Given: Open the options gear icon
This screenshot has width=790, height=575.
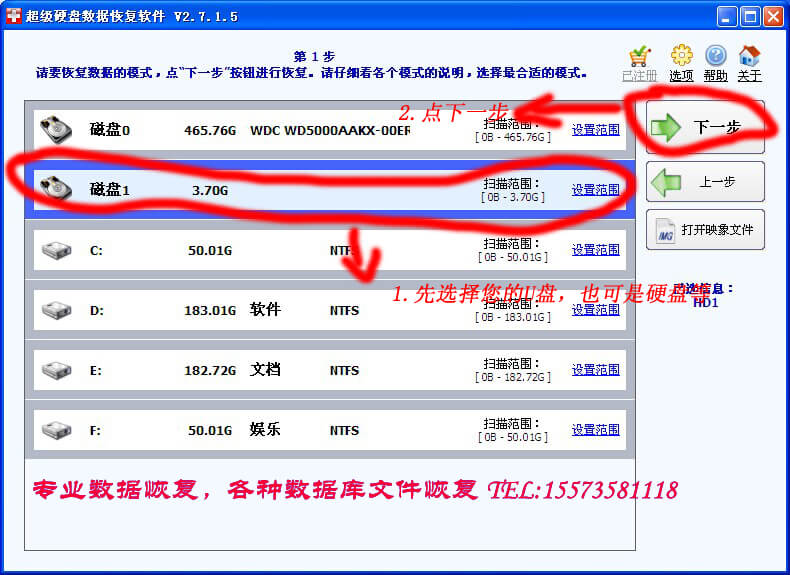Looking at the screenshot, I should point(681,56).
